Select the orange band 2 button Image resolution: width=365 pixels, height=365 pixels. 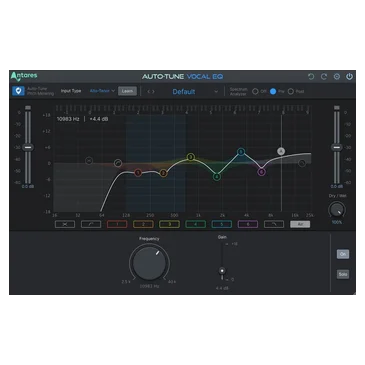143,224
